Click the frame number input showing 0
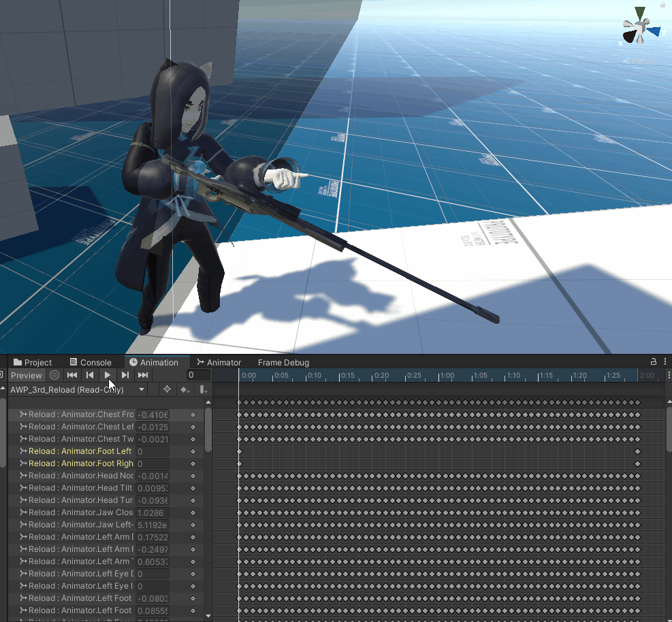672x622 pixels. pos(197,375)
